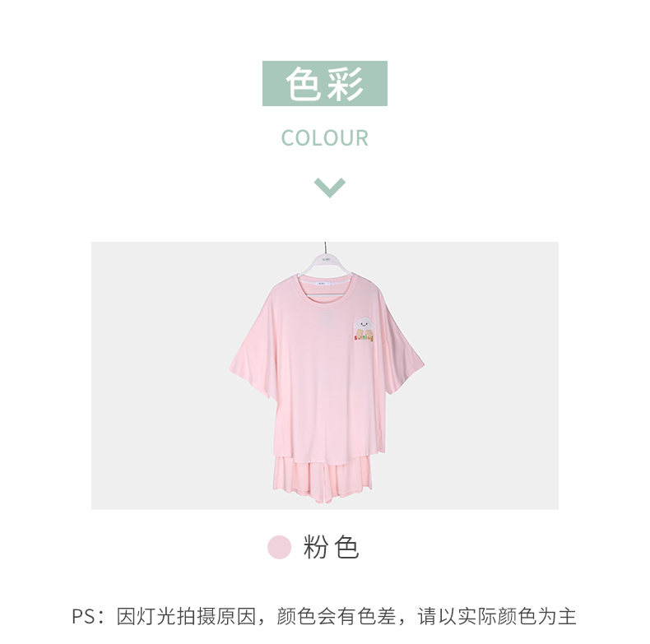Click the neck label inside the collar
Image resolution: width=650 pixels, height=644 pixels.
[323, 283]
